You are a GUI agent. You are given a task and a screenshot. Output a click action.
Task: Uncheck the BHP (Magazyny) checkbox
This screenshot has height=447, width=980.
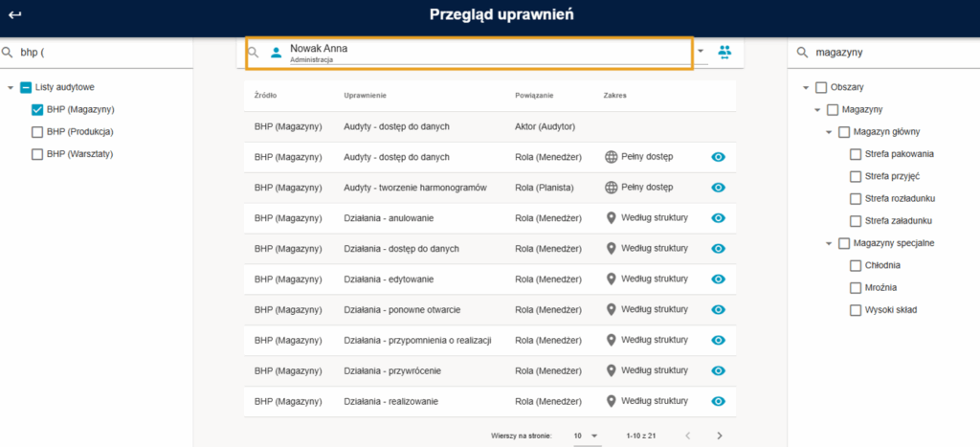pyautogui.click(x=37, y=109)
